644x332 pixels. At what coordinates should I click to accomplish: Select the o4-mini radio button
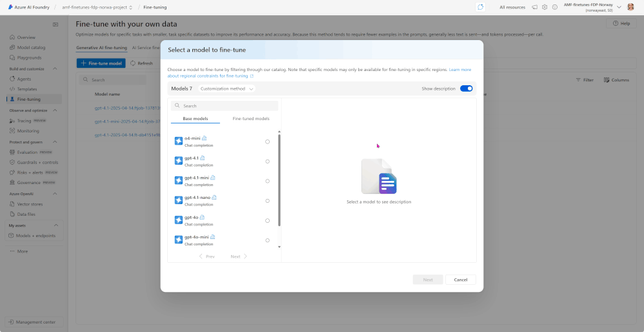pyautogui.click(x=267, y=141)
